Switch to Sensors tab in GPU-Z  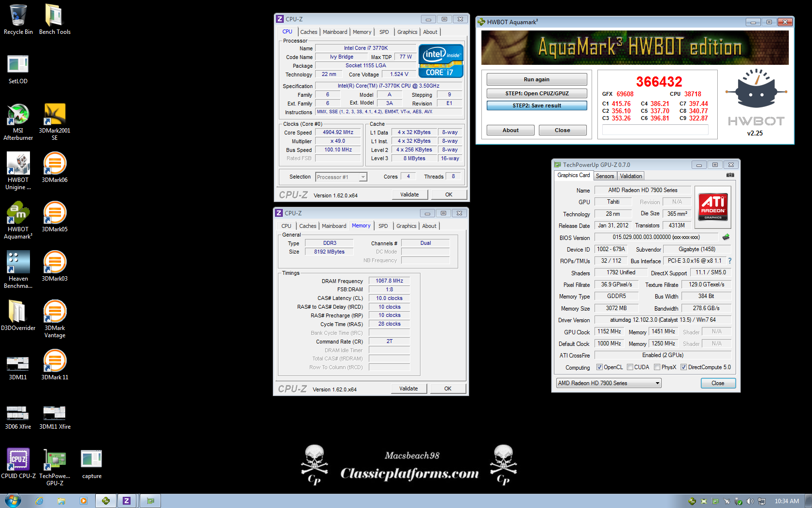pyautogui.click(x=605, y=176)
